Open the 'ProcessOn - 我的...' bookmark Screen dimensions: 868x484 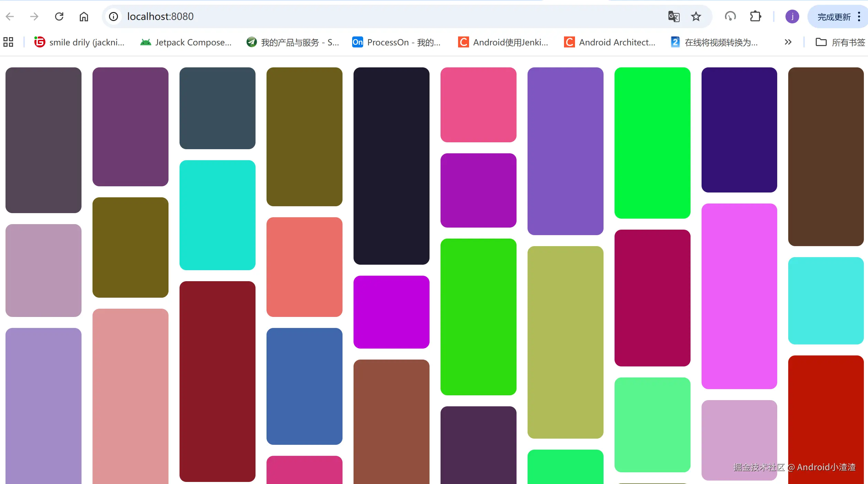[397, 42]
